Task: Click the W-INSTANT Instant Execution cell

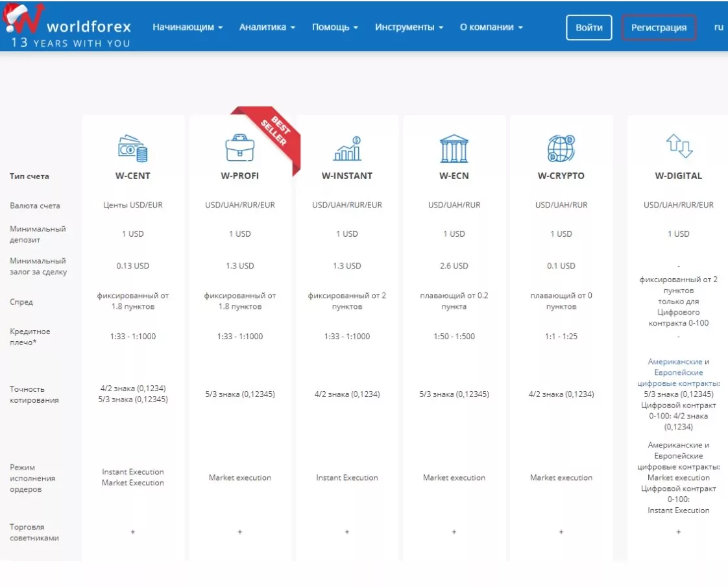Action: 347,477
